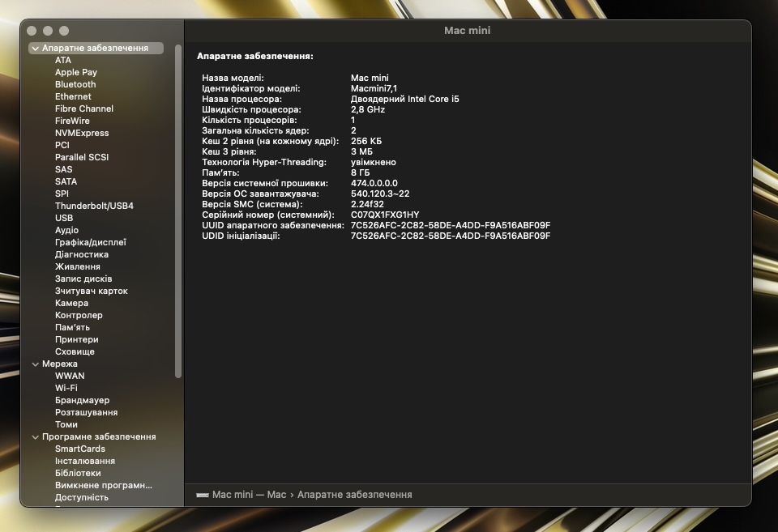Select the Мережа category label

coord(59,364)
